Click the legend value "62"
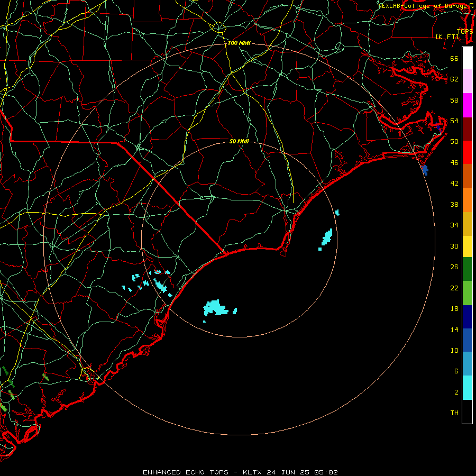Screen dimensions: 476x476 pos(454,79)
